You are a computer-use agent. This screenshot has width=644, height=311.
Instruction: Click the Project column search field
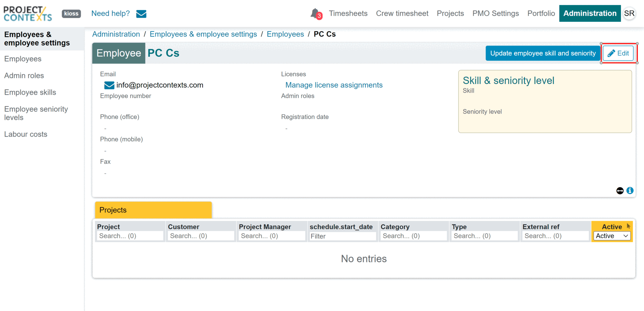[130, 236]
